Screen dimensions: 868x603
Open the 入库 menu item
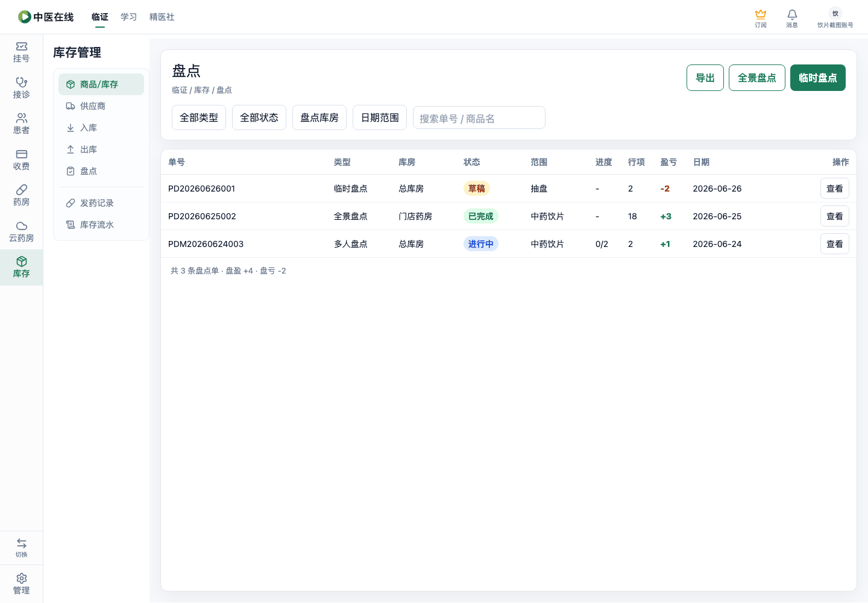101,128
